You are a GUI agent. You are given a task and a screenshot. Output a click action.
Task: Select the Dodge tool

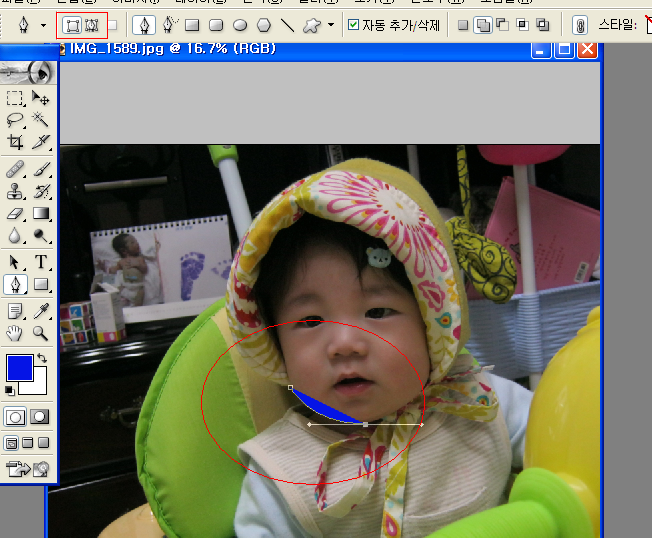pyautogui.click(x=41, y=236)
